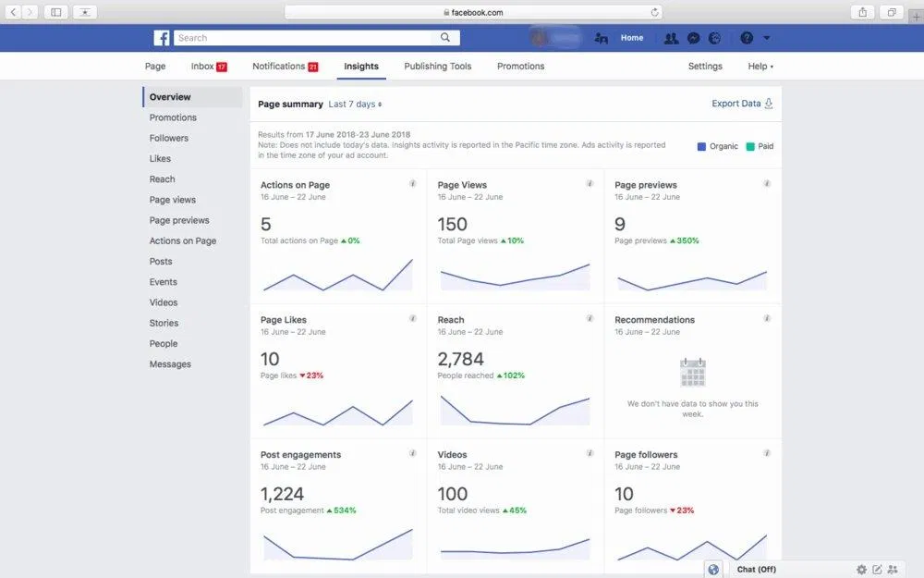Click the Export Data link
924x578 pixels.
(x=735, y=104)
